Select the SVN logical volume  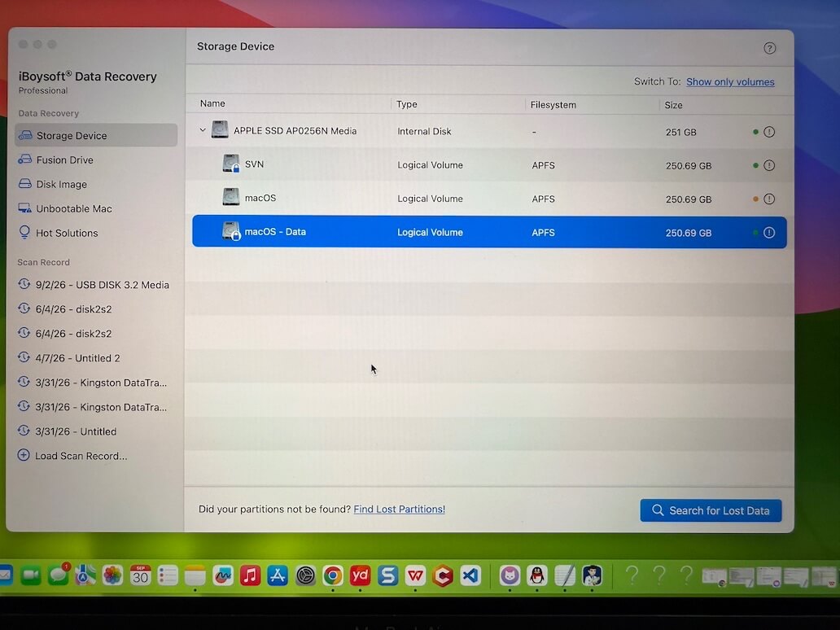(x=489, y=165)
